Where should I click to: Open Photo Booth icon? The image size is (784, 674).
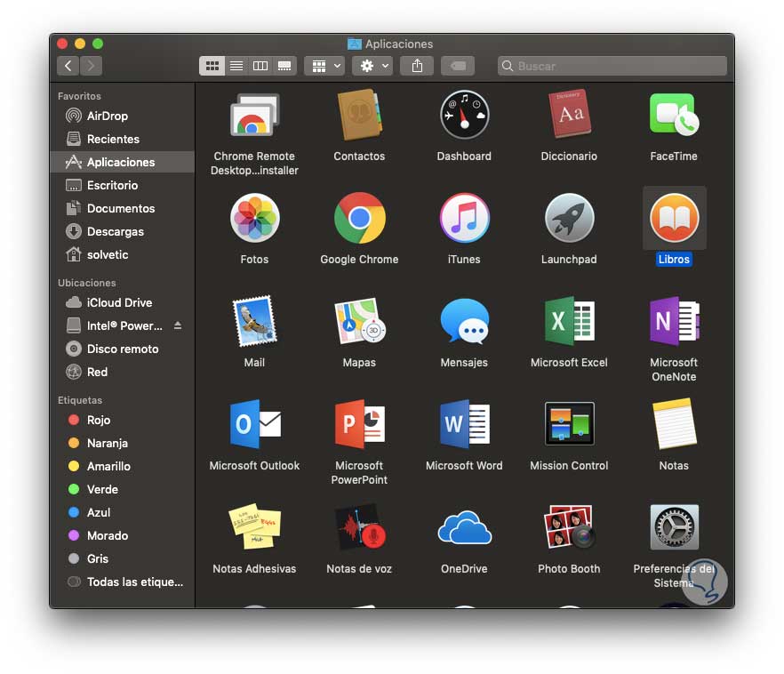569,526
